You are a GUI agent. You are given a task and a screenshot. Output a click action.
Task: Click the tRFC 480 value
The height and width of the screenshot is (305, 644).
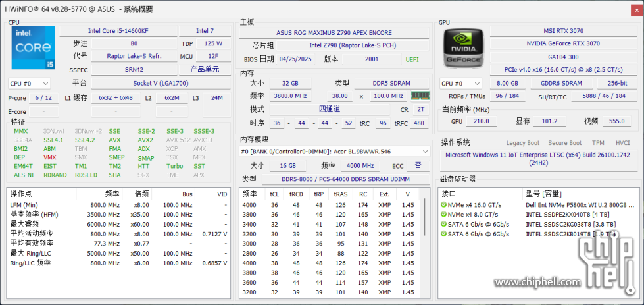click(x=420, y=123)
